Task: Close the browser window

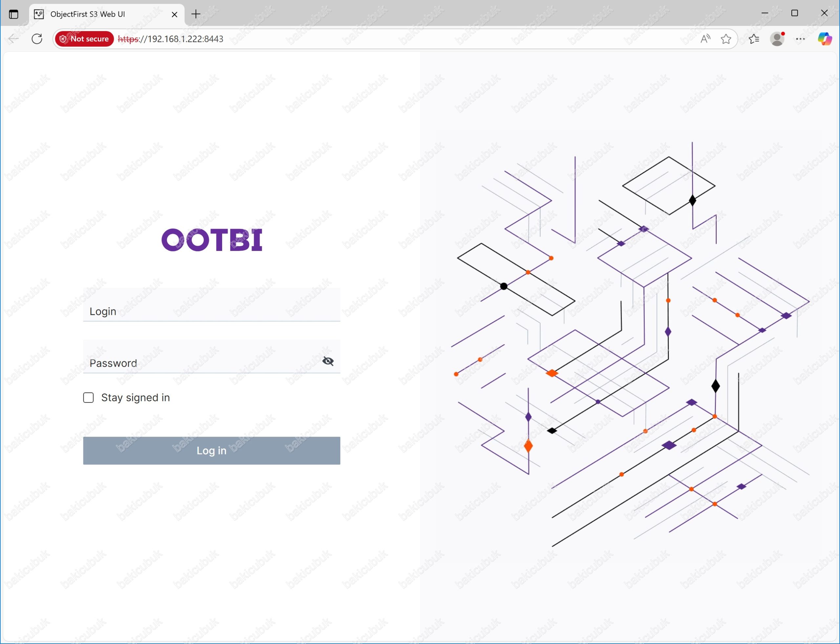Action: click(x=824, y=13)
